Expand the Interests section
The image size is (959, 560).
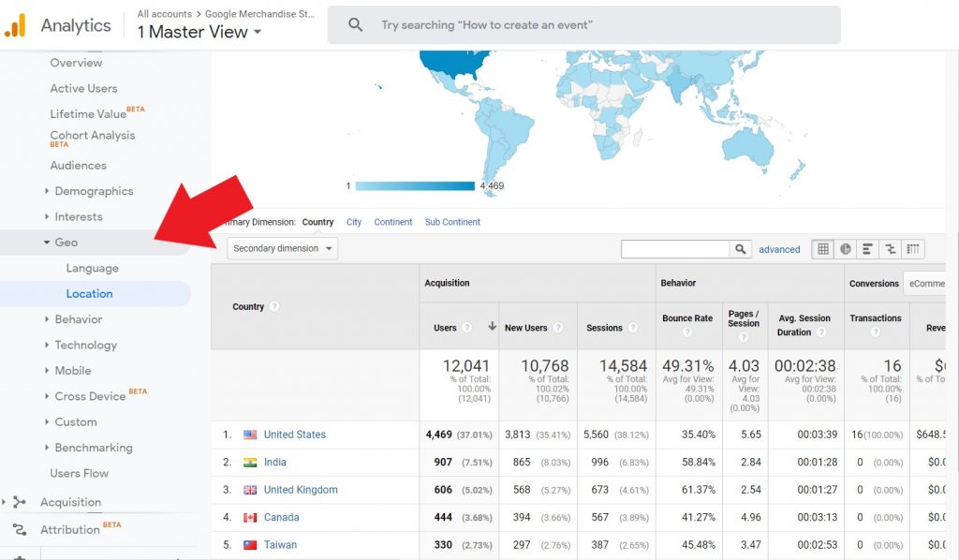tap(47, 216)
